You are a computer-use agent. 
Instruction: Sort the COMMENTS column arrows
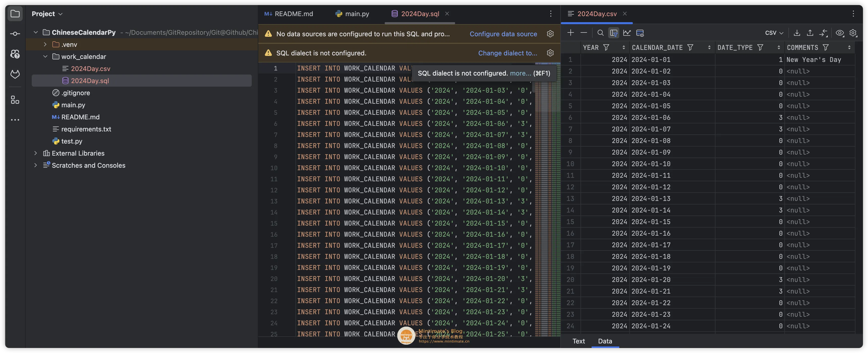click(x=849, y=48)
